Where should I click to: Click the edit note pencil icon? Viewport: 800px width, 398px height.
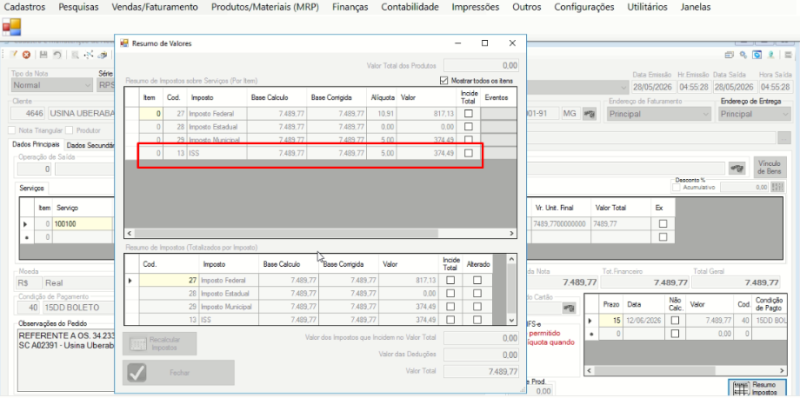tap(14, 55)
